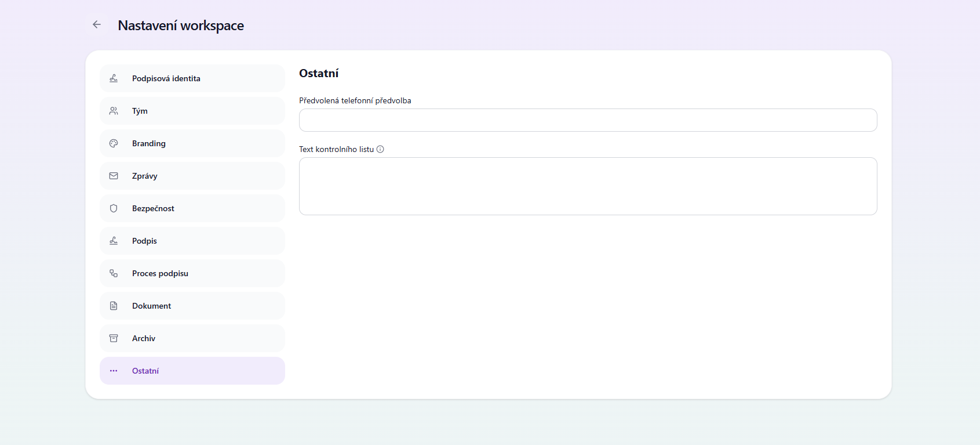Click inside the Text kontrolního listu textarea
Image resolution: width=980 pixels, height=445 pixels.
tap(588, 186)
